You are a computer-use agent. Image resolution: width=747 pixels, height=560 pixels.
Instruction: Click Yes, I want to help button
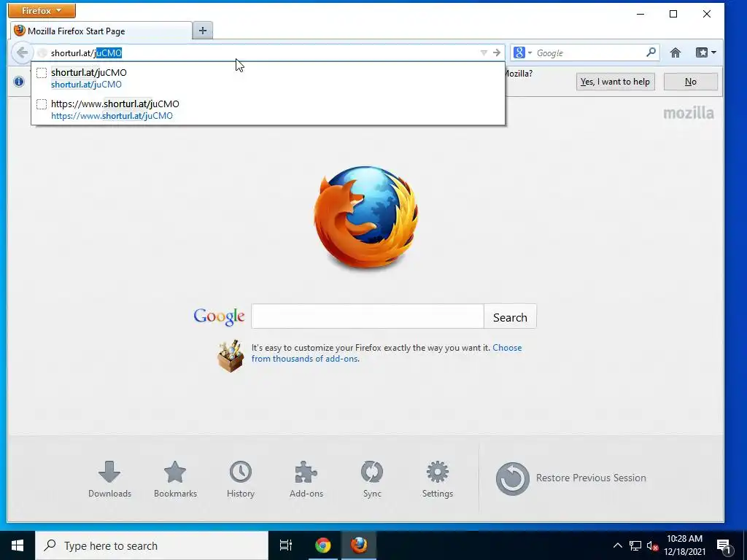[615, 82]
